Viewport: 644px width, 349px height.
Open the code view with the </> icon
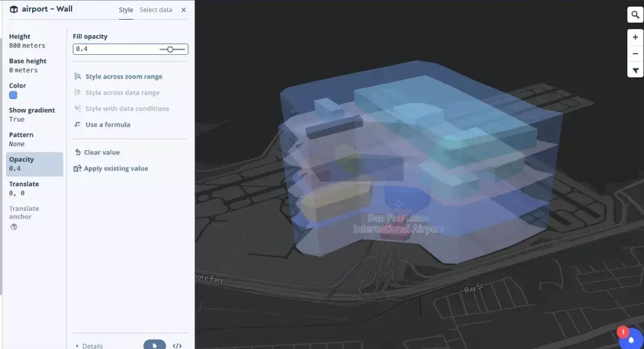(x=177, y=345)
